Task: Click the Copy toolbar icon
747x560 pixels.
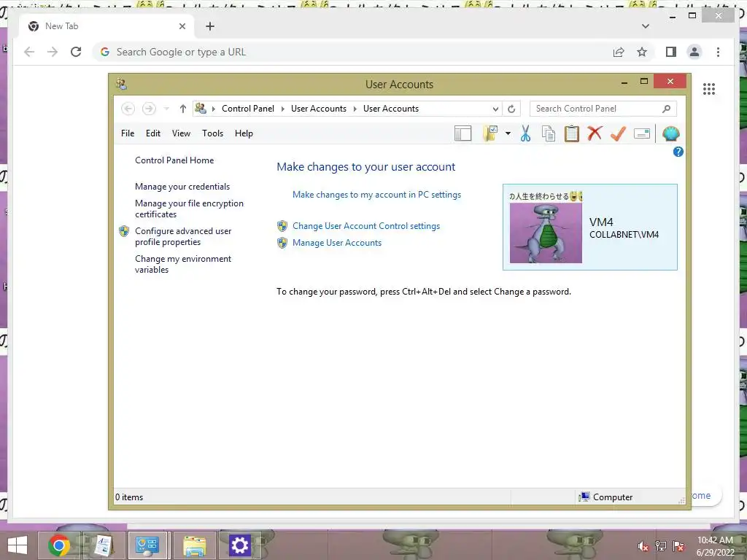Action: 549,134
